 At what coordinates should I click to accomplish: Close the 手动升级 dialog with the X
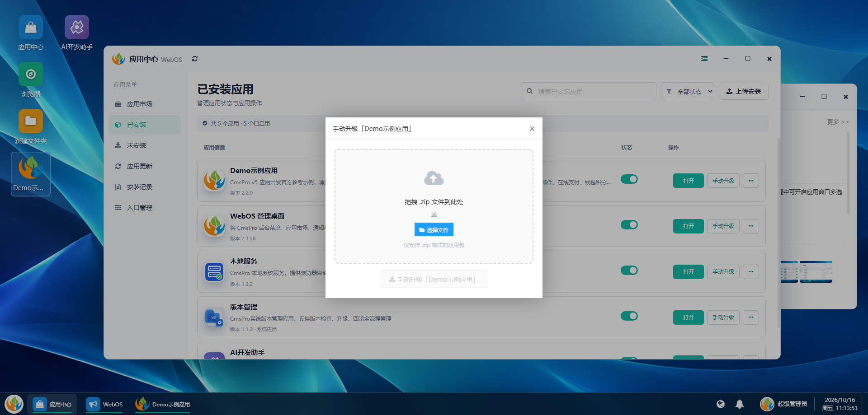532,129
